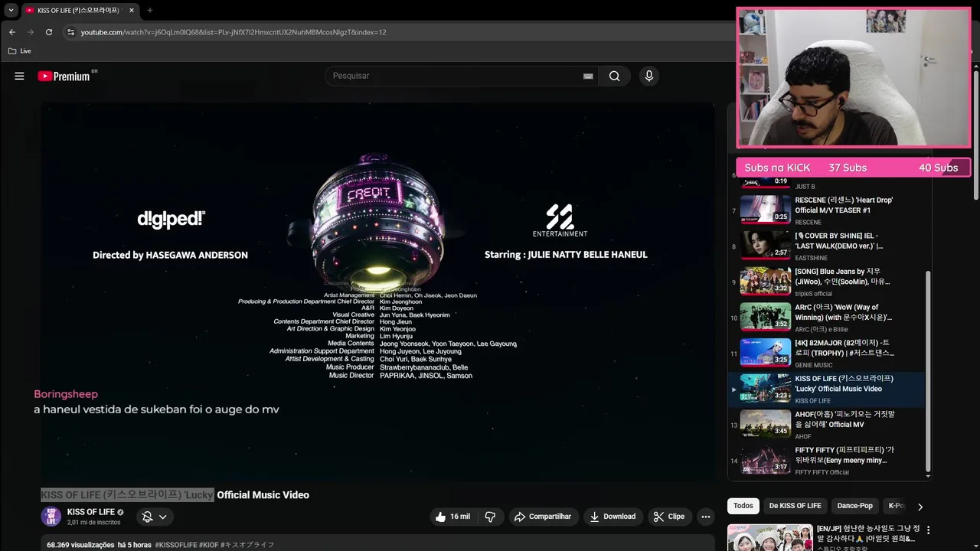
Task: Start voice search with microphone icon
Action: tap(648, 76)
